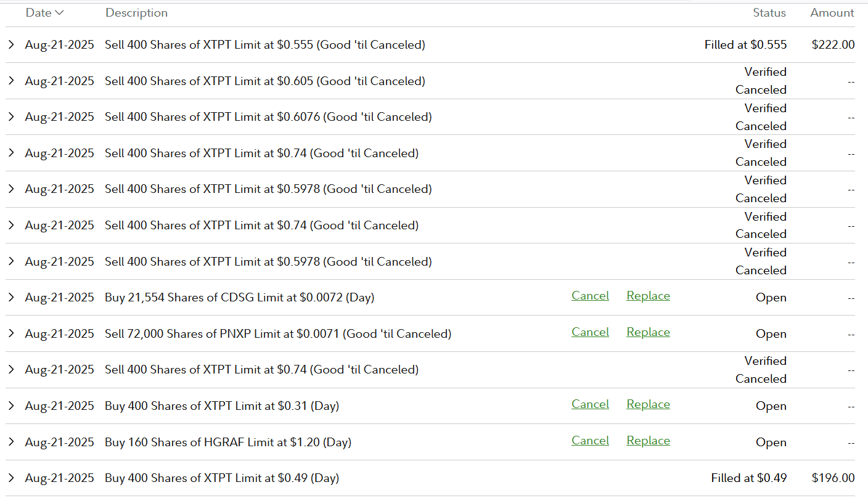This screenshot has height=498, width=868.
Task: Cancel the PNXP sell order
Action: coord(590,332)
